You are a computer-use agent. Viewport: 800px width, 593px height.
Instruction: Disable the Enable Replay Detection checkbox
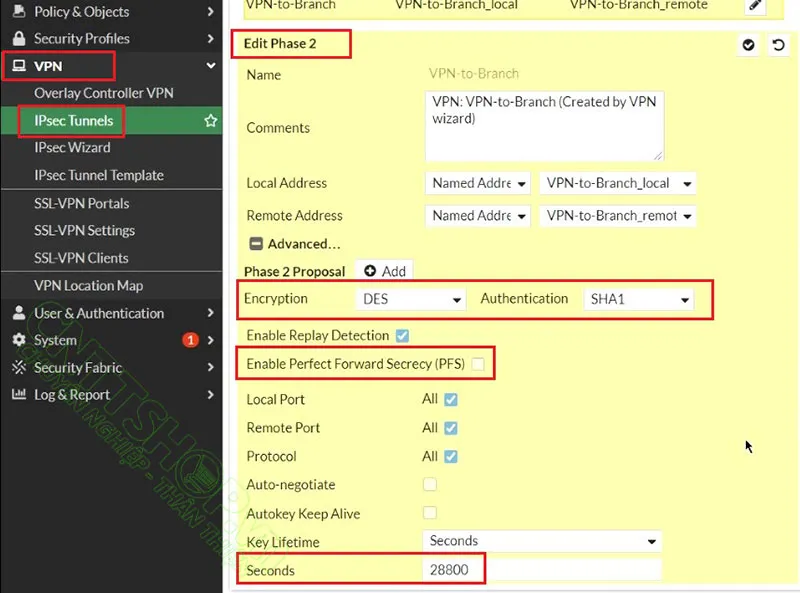click(402, 336)
